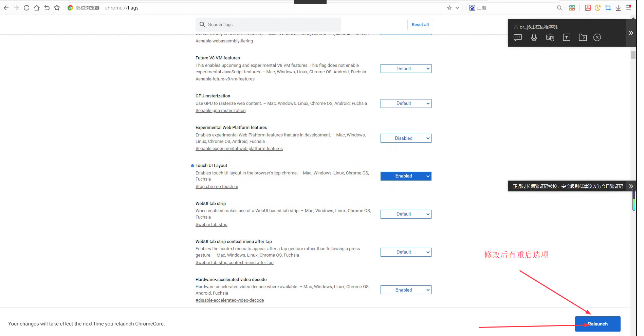Follow the #enable-webassembly-tiering link

click(x=224, y=41)
